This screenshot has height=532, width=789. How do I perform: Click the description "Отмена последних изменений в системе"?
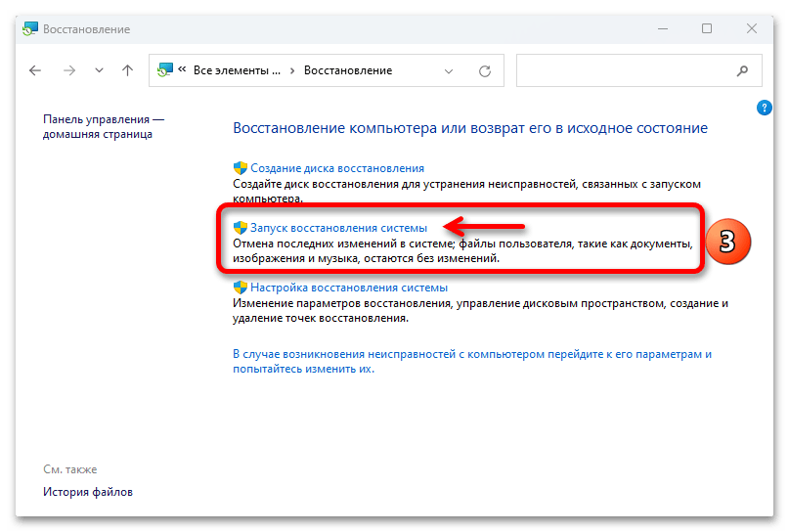(462, 251)
